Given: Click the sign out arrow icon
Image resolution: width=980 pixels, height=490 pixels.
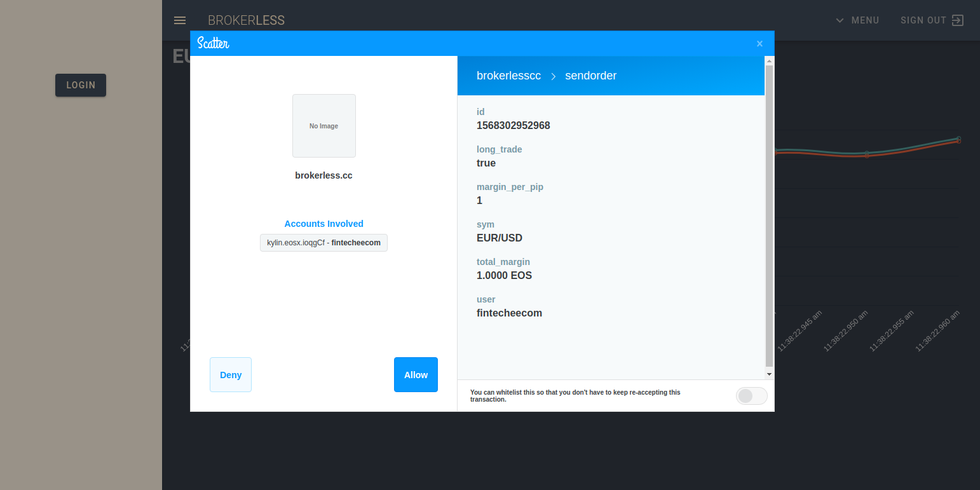Looking at the screenshot, I should coord(958,20).
